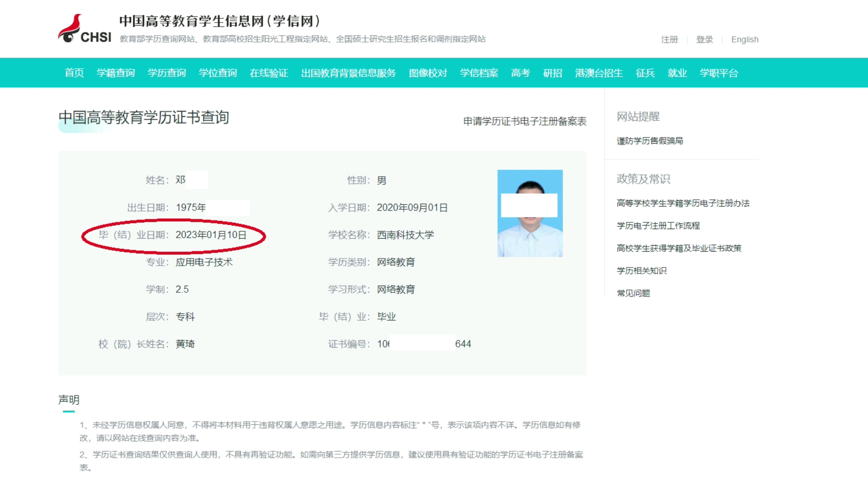The width and height of the screenshot is (868, 488).
Task: Select birth year 1975年
Action: click(x=191, y=207)
